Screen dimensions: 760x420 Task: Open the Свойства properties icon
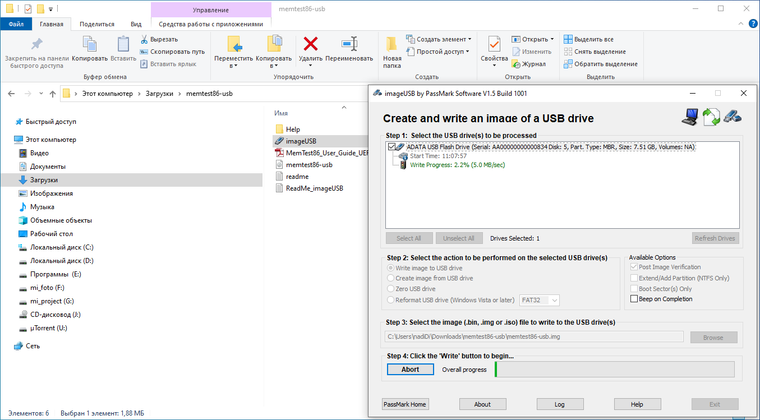[494, 44]
